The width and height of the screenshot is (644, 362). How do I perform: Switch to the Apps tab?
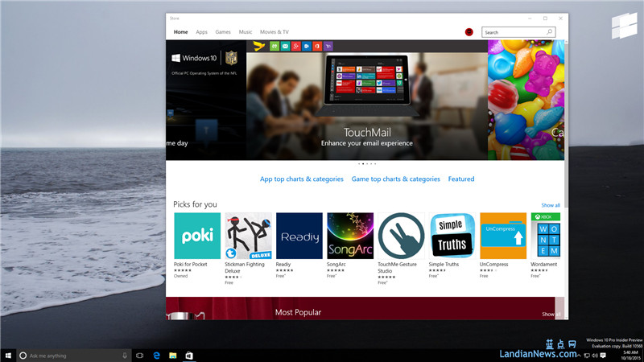[x=201, y=32]
